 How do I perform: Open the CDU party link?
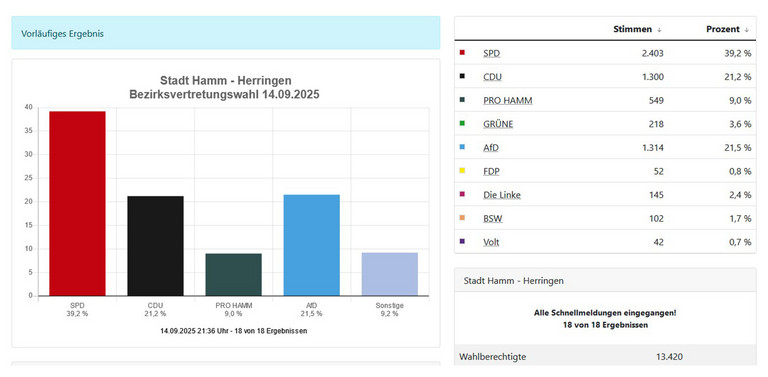pyautogui.click(x=492, y=77)
